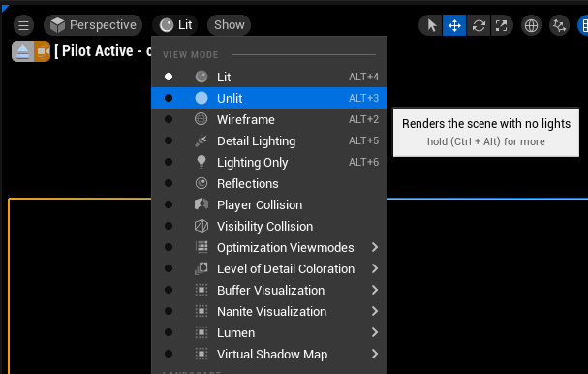Screen dimensions: 588x374
Task: Click the VIEW MODE section header
Action: [x=190, y=55]
